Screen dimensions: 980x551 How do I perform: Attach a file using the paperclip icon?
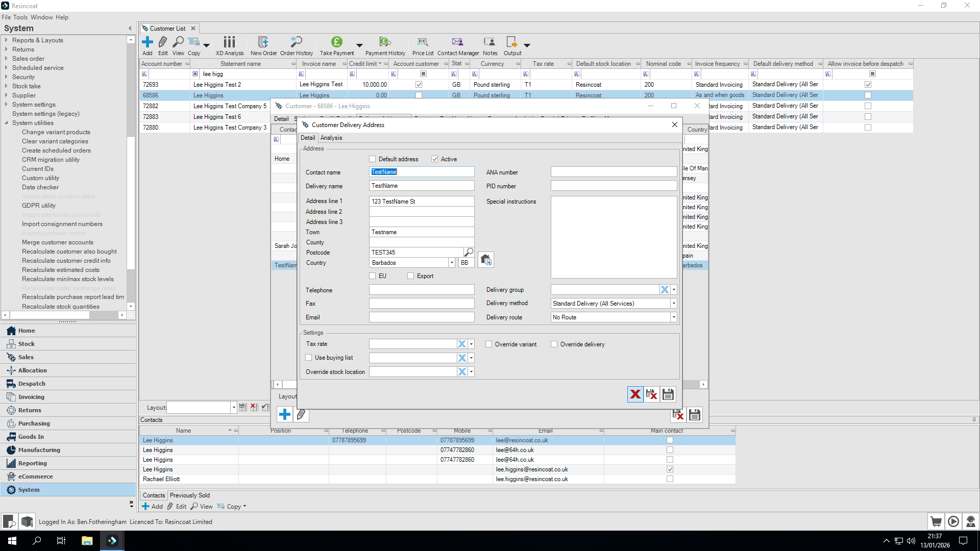click(301, 414)
